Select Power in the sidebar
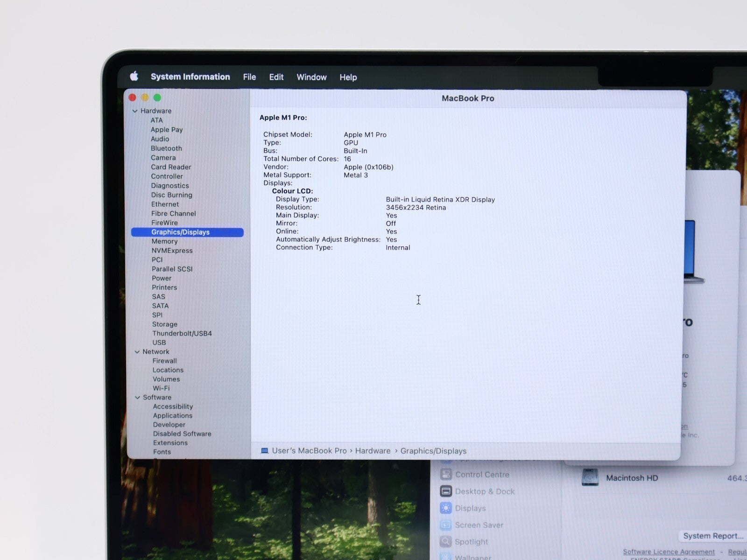747x560 pixels. click(162, 278)
